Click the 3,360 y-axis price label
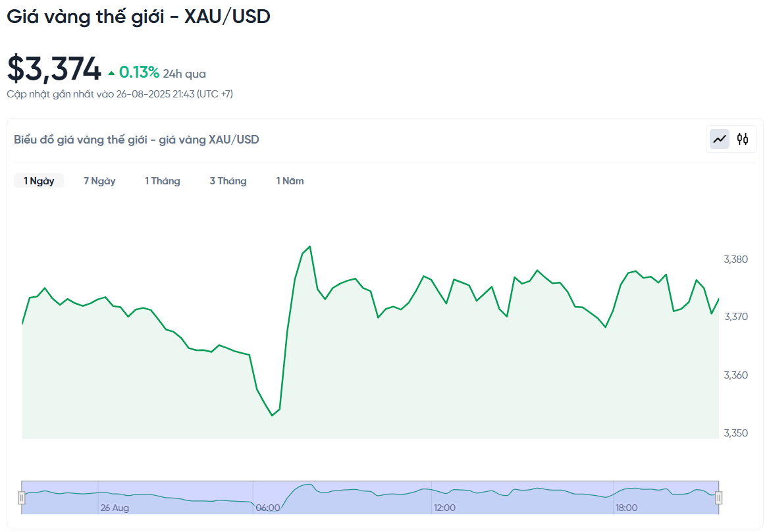 point(735,375)
